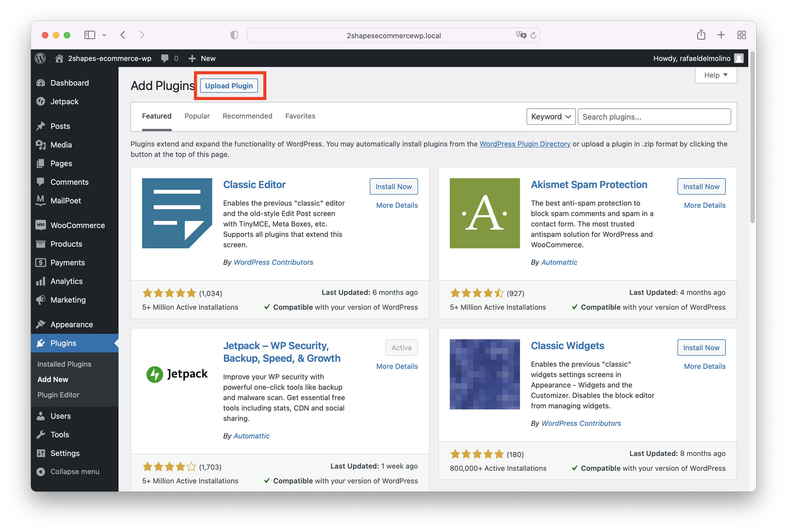787x532 pixels.
Task: Click the Akismet green A thumbnail
Action: [x=484, y=213]
